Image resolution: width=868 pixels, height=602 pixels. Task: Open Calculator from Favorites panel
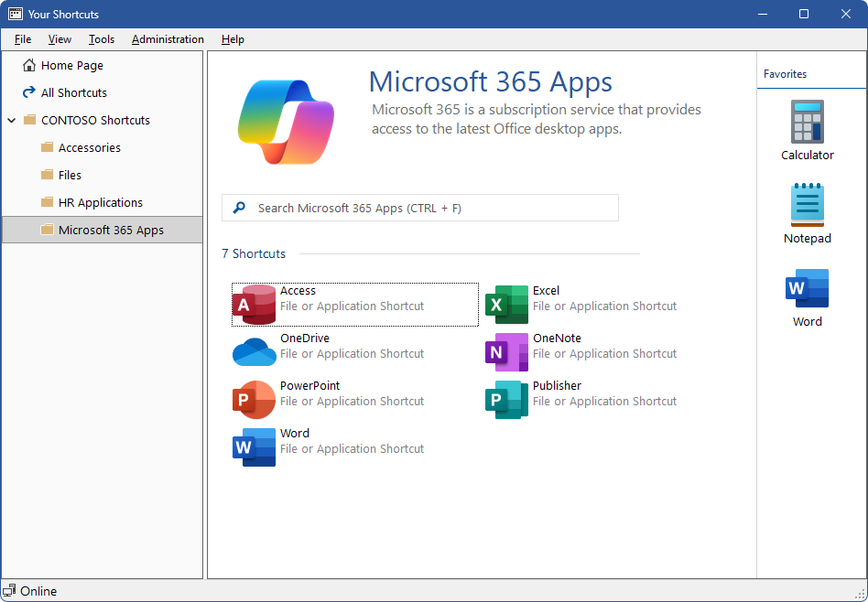coord(807,123)
